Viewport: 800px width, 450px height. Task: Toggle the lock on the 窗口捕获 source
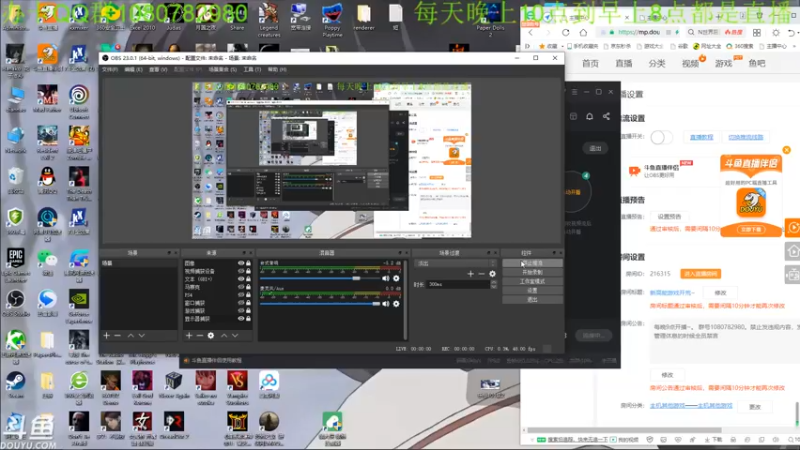coord(248,303)
